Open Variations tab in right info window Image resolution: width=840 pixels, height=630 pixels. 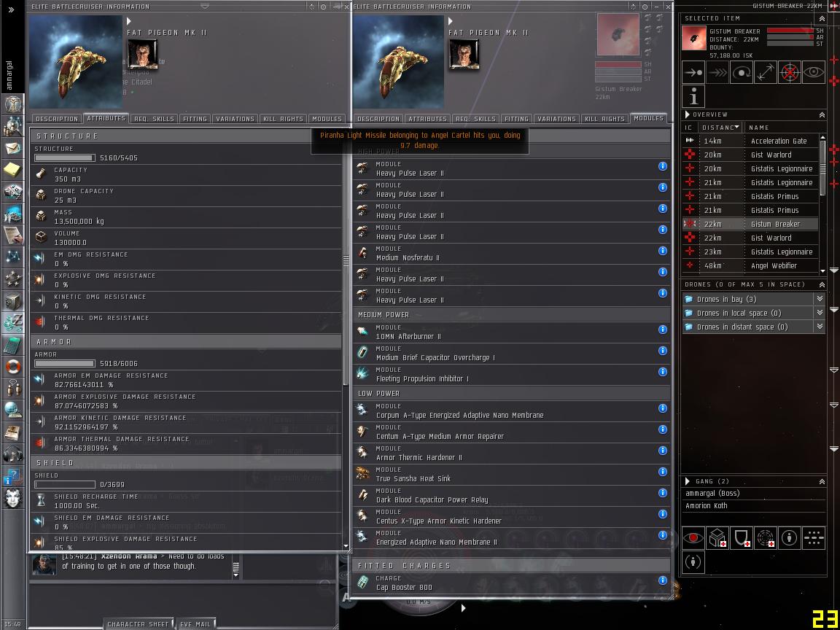pos(556,119)
